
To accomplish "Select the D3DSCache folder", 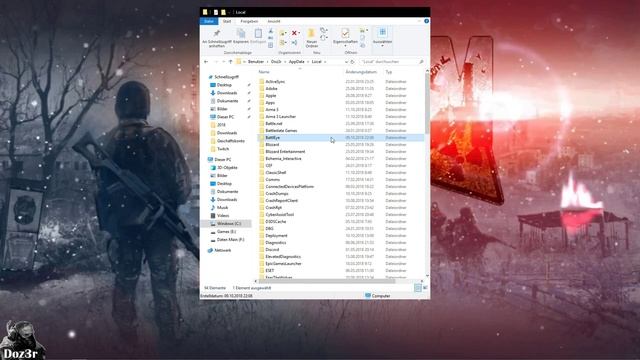I will pos(276,222).
